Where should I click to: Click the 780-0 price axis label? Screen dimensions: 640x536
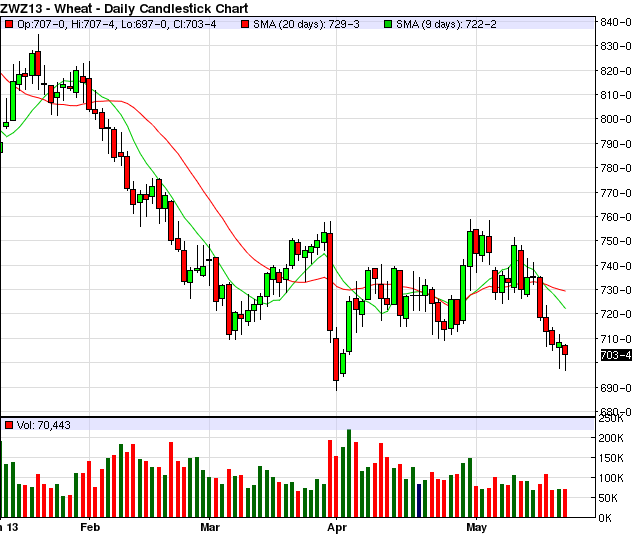[x=616, y=168]
